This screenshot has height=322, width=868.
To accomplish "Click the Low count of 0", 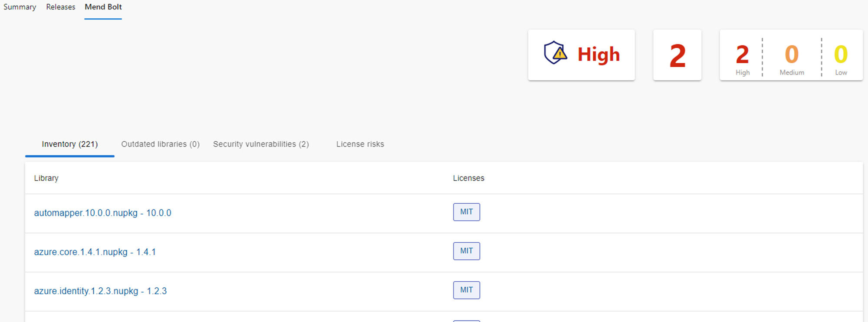I will [841, 55].
